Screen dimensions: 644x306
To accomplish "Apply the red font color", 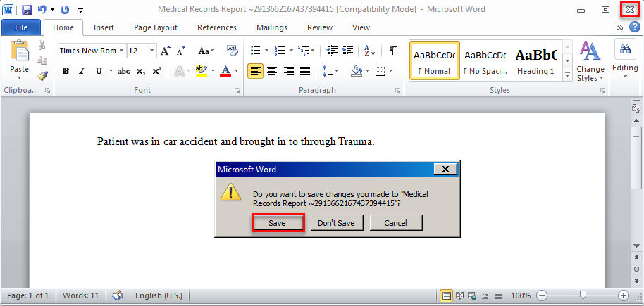I will point(225,71).
